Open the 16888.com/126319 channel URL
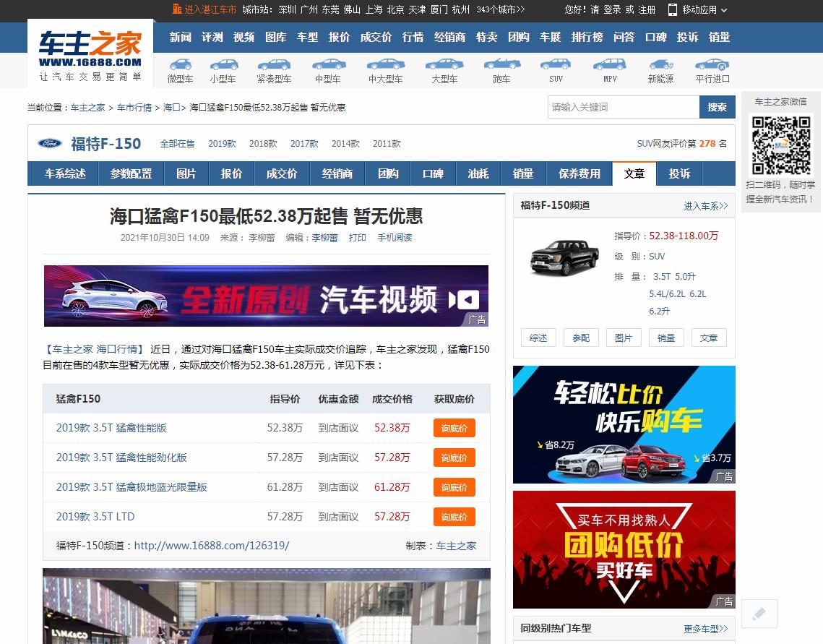The width and height of the screenshot is (823, 644). pyautogui.click(x=212, y=545)
